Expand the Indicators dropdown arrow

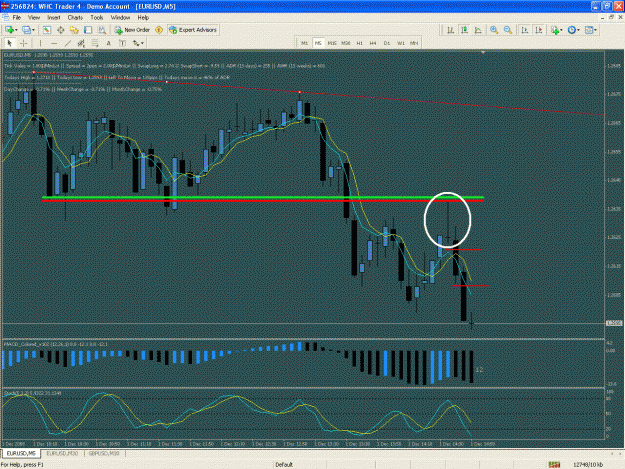click(561, 30)
